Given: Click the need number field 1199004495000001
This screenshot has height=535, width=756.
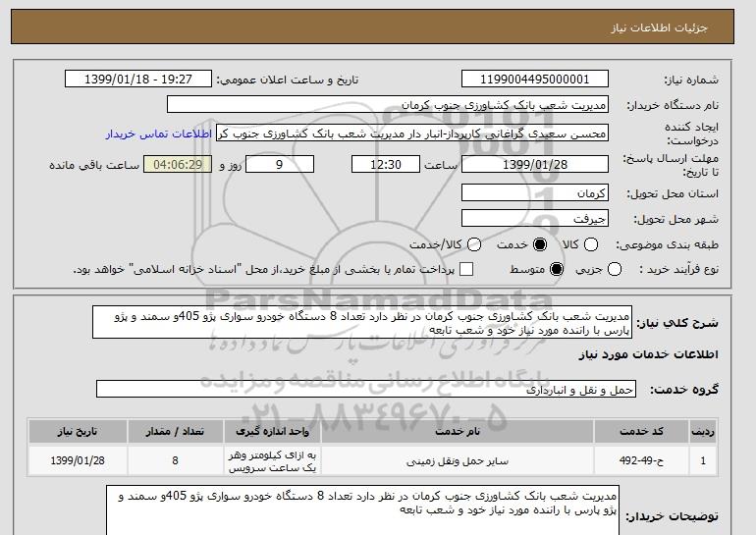Looking at the screenshot, I should pos(535,80).
